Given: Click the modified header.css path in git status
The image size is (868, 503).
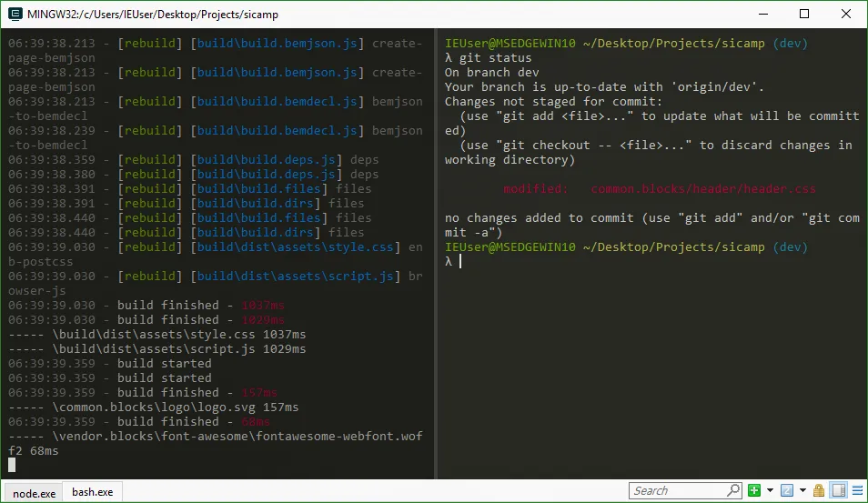Looking at the screenshot, I should coord(703,189).
